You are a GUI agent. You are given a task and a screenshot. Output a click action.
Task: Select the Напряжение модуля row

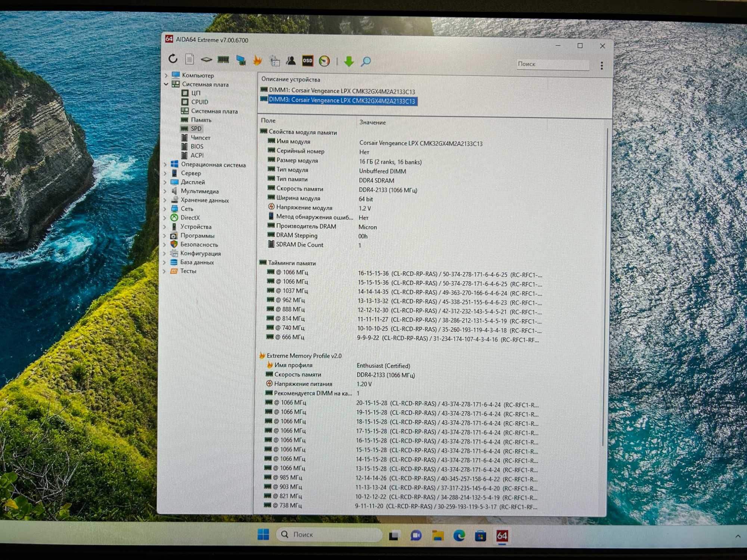point(319,208)
